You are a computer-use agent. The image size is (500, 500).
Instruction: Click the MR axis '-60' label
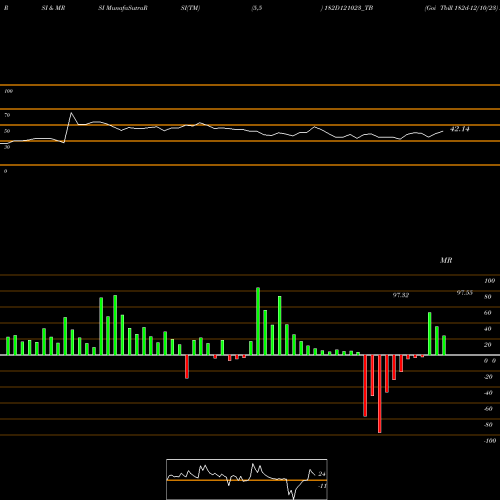[x=488, y=409]
